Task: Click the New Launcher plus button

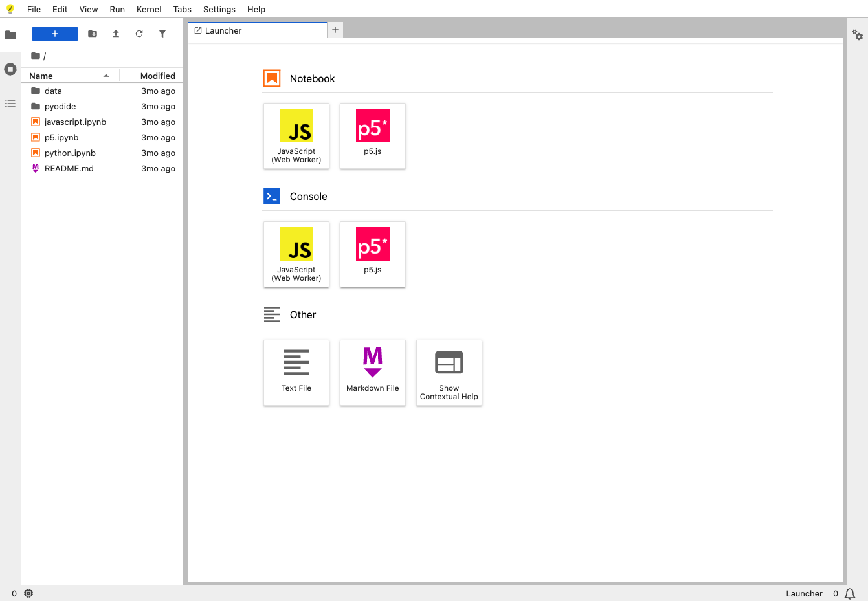Action: 55,34
